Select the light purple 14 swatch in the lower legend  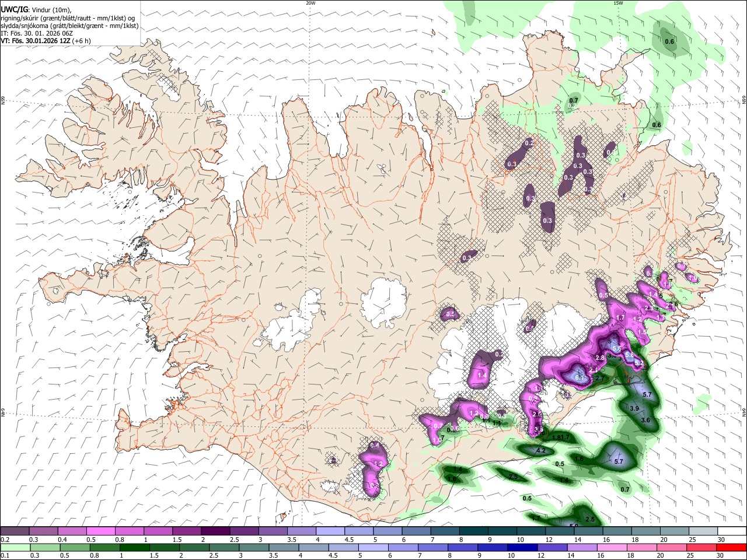[582, 548]
